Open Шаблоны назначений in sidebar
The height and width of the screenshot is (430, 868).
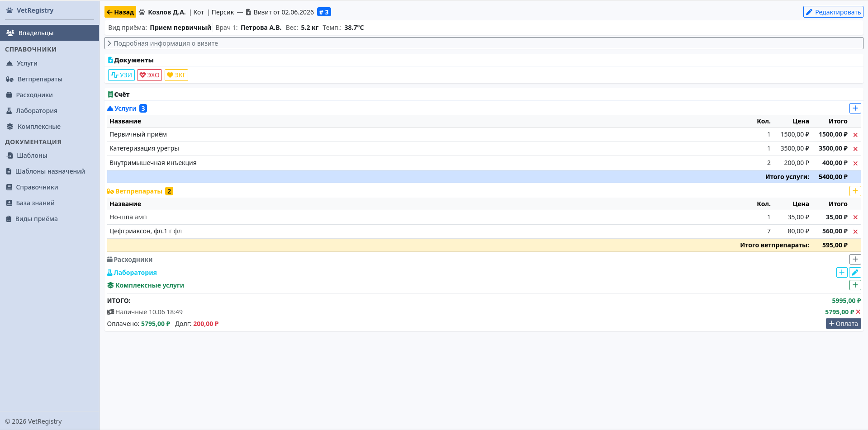pyautogui.click(x=50, y=171)
